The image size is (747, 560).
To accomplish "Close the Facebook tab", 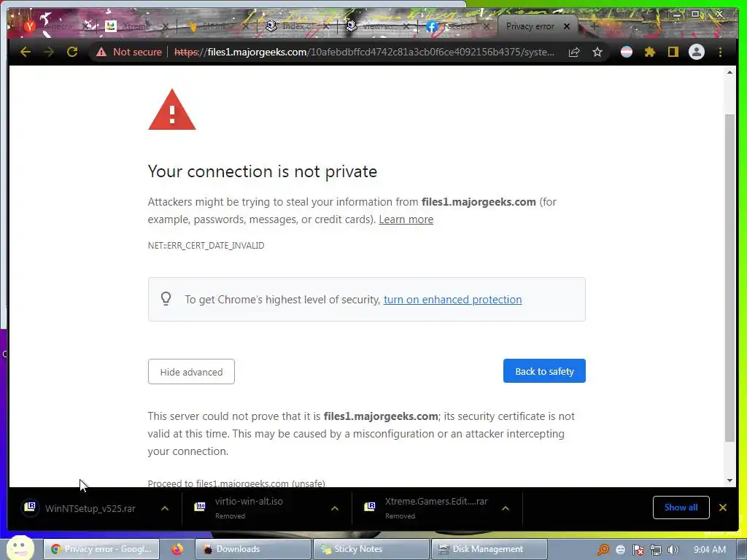I will (487, 27).
